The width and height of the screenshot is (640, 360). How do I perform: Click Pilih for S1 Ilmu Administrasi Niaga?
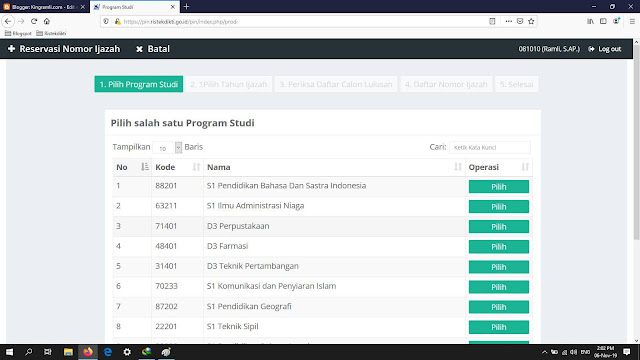click(x=499, y=207)
